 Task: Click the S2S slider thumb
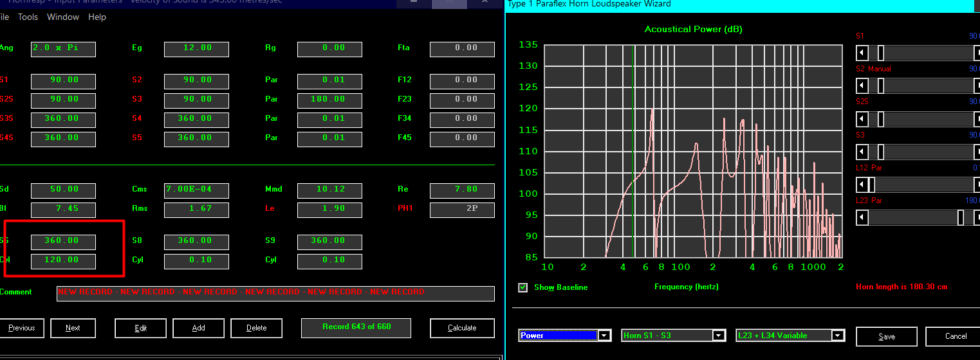881,118
